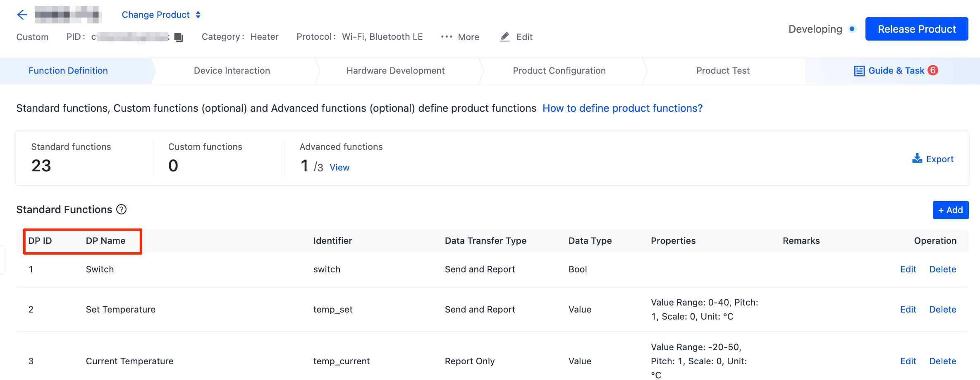Click the 'Bool' data type cell

tap(578, 269)
